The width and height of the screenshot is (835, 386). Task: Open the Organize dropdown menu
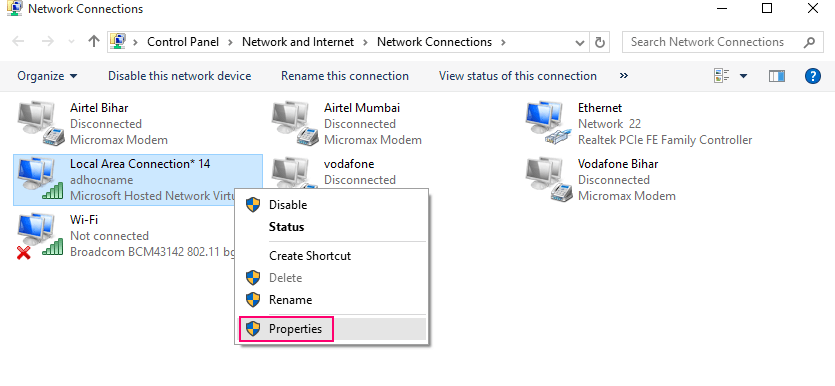(x=47, y=76)
